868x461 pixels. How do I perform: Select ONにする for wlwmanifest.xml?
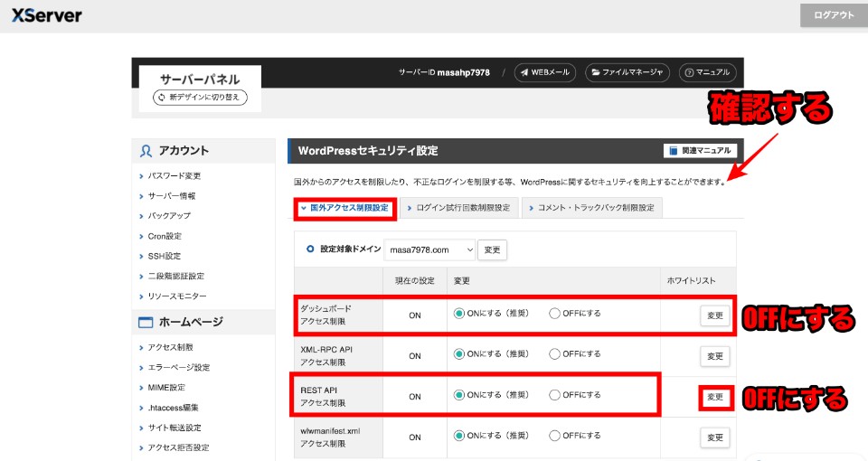point(459,436)
